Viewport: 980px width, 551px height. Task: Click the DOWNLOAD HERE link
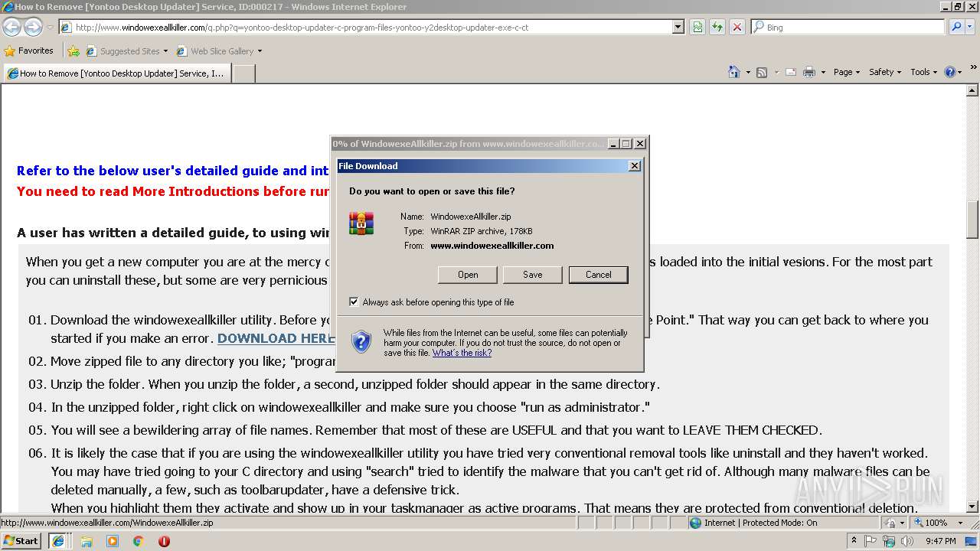276,338
